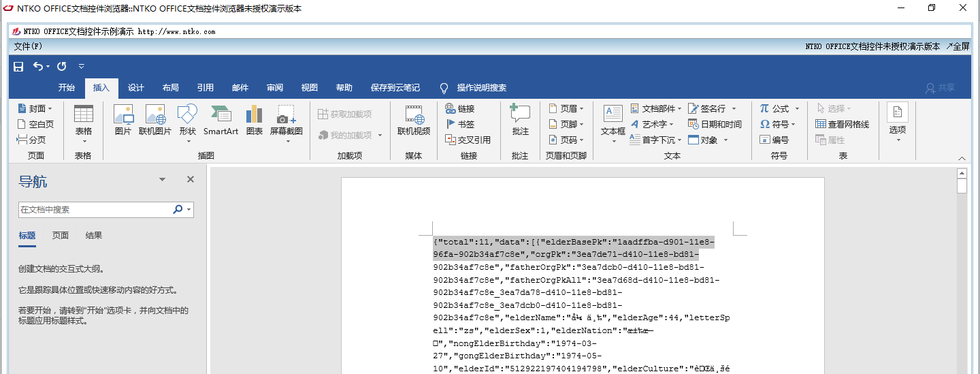Insert a blank page with 空白页
Screen dimensions: 980x374
pyautogui.click(x=35, y=125)
